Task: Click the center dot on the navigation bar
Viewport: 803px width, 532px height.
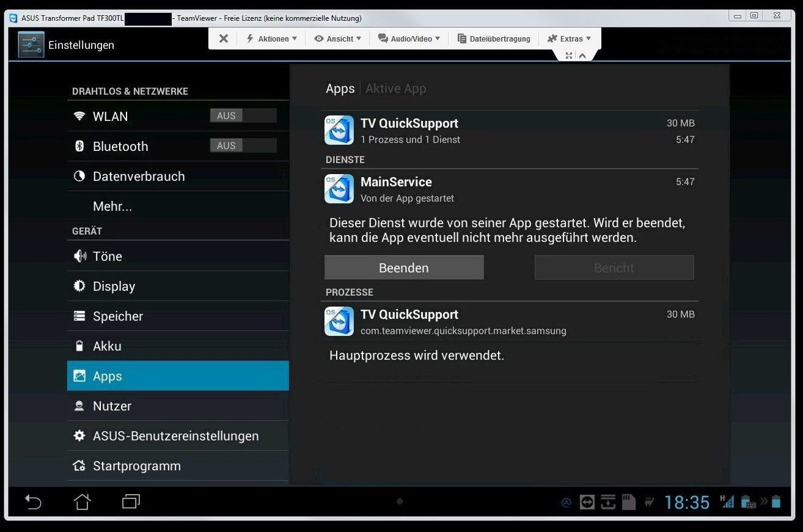Action: 400,501
